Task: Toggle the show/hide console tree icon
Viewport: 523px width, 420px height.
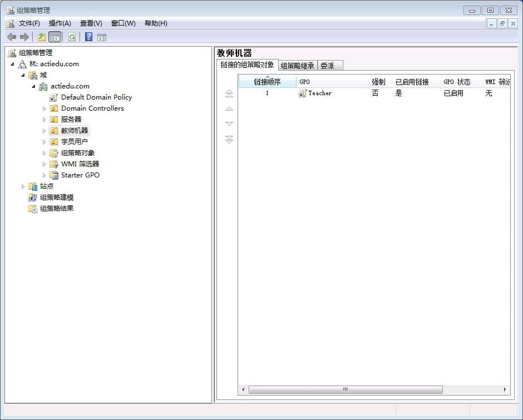Action: [x=55, y=37]
